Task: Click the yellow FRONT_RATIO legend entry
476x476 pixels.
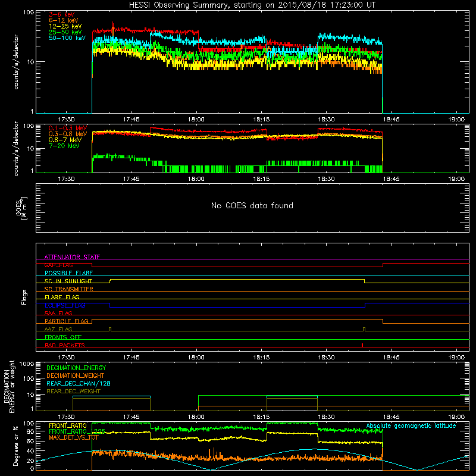Action: click(x=68, y=425)
